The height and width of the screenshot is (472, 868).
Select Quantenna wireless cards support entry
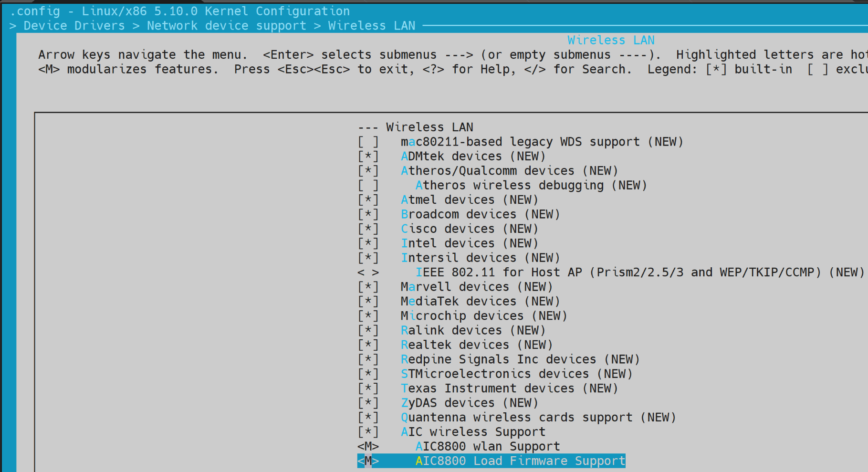pos(538,417)
